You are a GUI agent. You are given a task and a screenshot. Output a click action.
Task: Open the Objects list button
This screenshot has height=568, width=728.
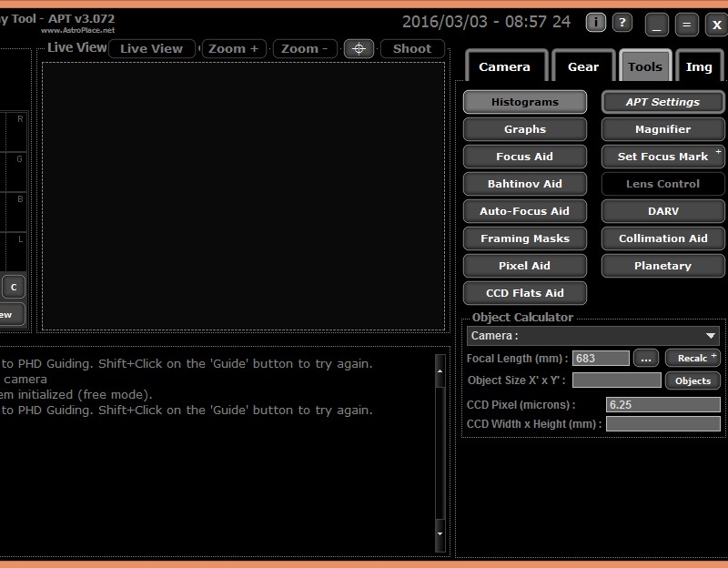(x=693, y=380)
